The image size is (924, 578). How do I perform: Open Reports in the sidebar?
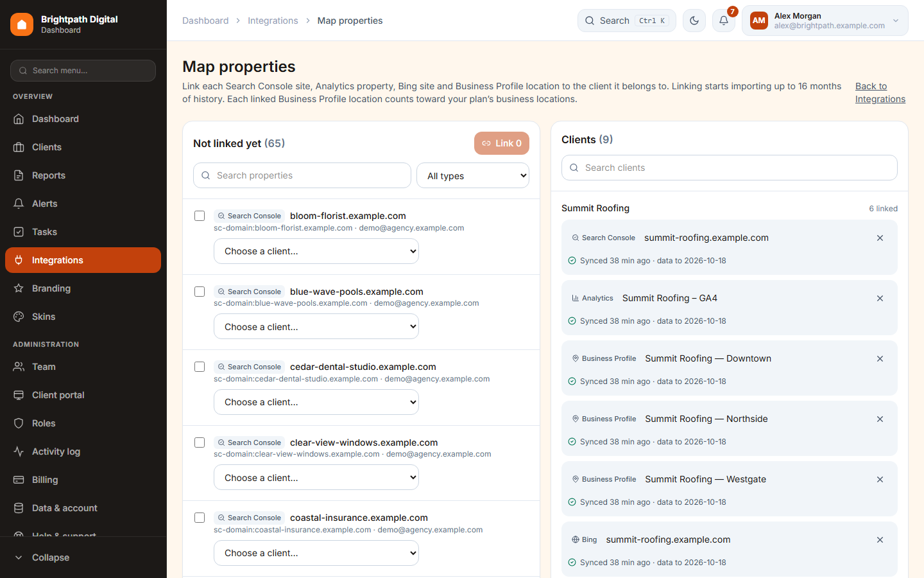click(83, 175)
